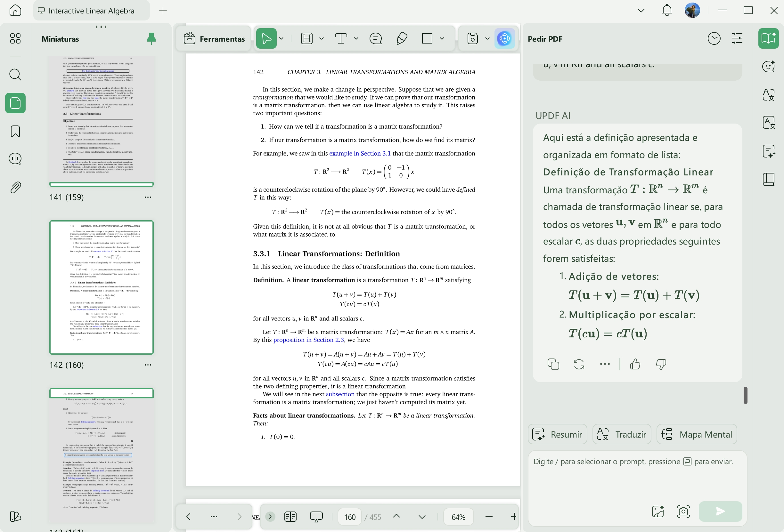The width and height of the screenshot is (784, 532).
Task: Toggle the UPDF AI assistant button
Action: [504, 38]
